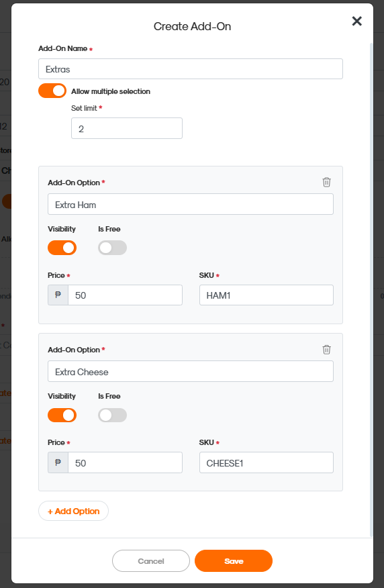Delete the Extra Ham add-on option

tap(327, 183)
